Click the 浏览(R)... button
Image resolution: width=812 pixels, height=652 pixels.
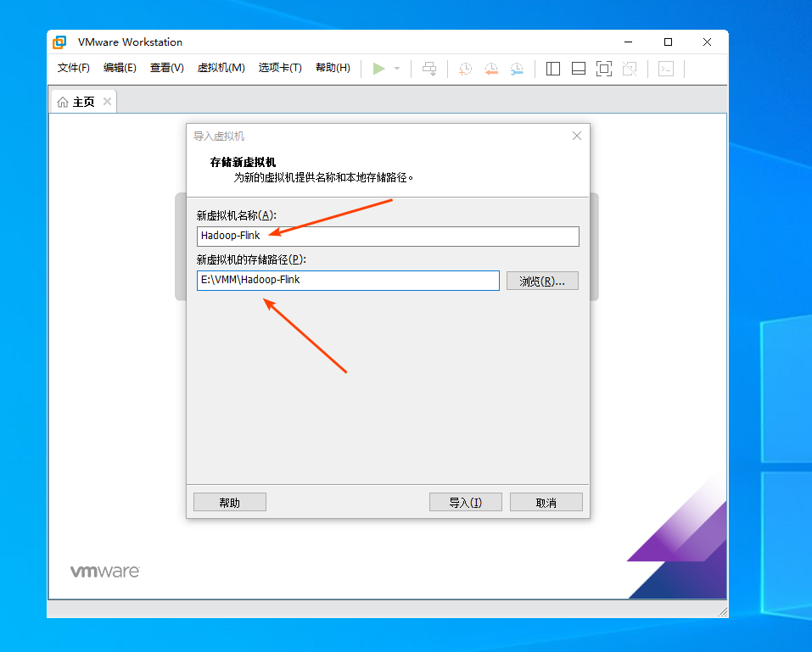tap(542, 281)
